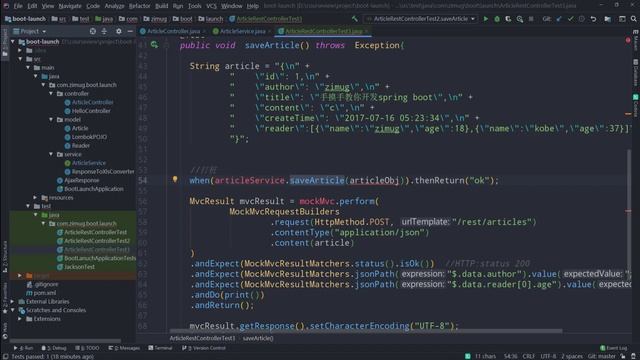Open JacksonTest in test package

pyautogui.click(x=79, y=267)
